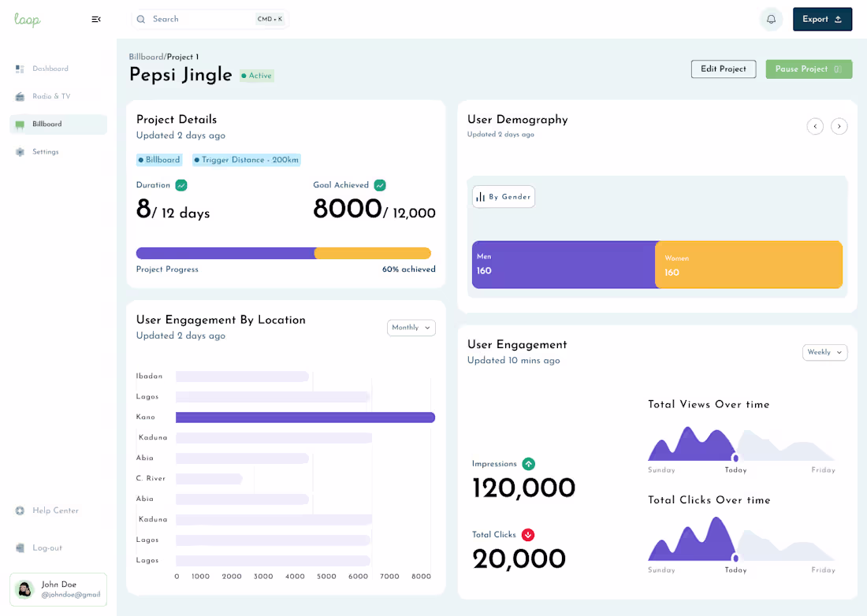Open the Monthly dropdown in User Engagement By Location
Image resolution: width=867 pixels, height=616 pixels.
[411, 328]
